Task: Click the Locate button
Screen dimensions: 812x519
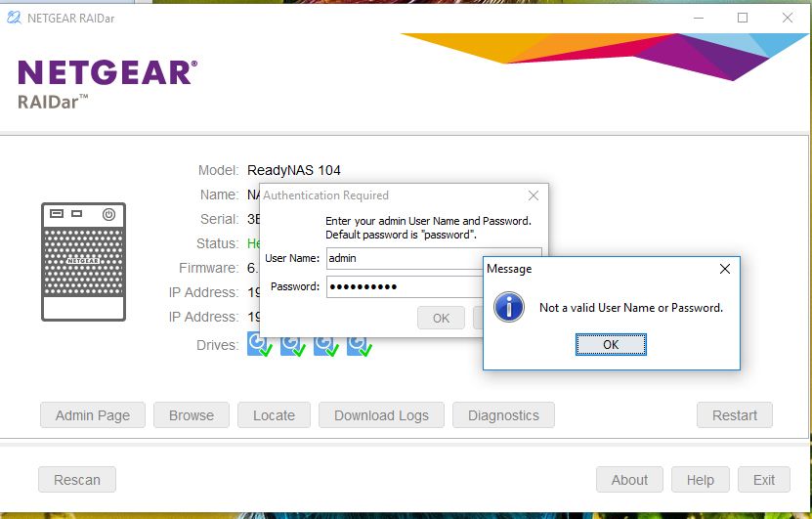Action: 274,415
